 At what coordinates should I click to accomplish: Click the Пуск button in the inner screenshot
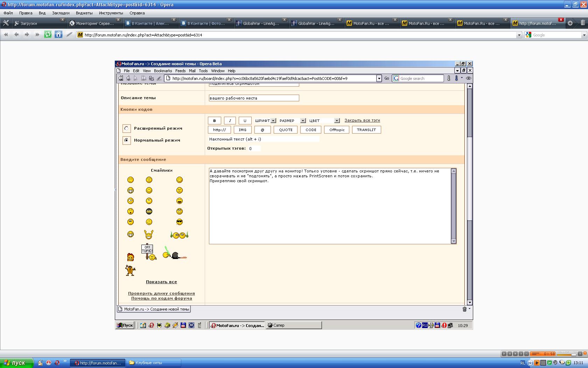point(125,325)
